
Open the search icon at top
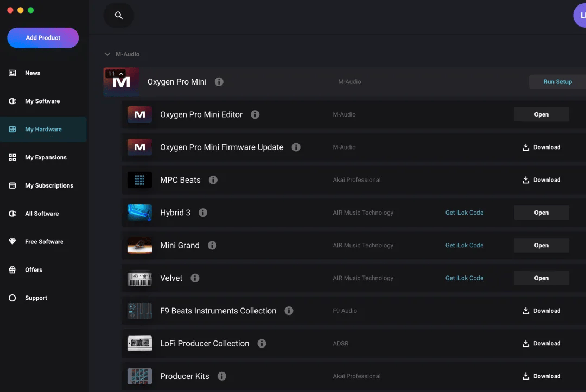[x=118, y=15]
